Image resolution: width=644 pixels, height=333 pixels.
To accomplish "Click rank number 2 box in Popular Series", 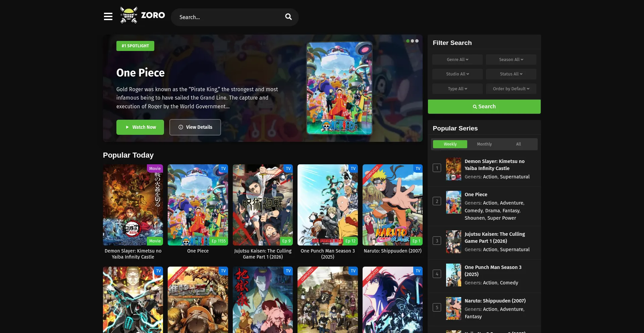I will 437,201.
